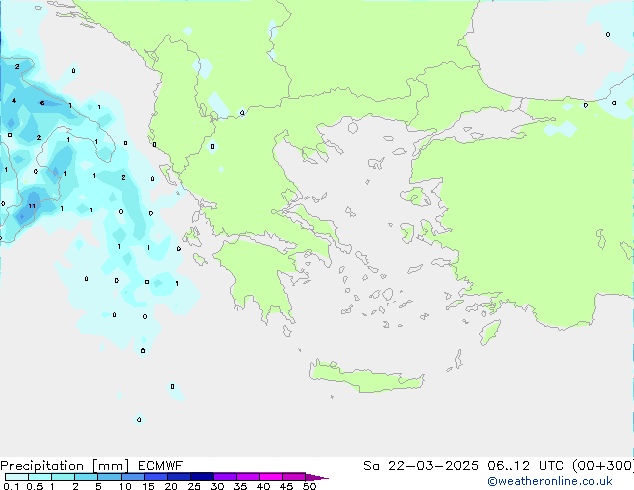This screenshot has height=490, width=634.
Task: Click the lightest legend swatch for 0.1 mm
Action: point(17,477)
